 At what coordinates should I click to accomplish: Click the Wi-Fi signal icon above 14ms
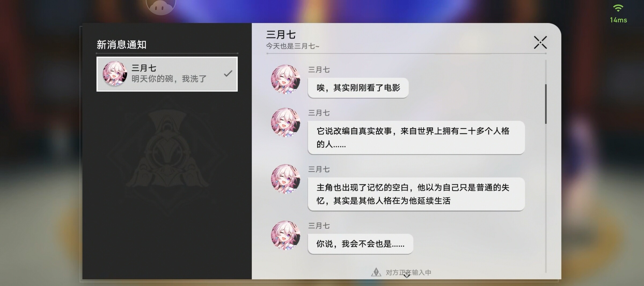[618, 8]
